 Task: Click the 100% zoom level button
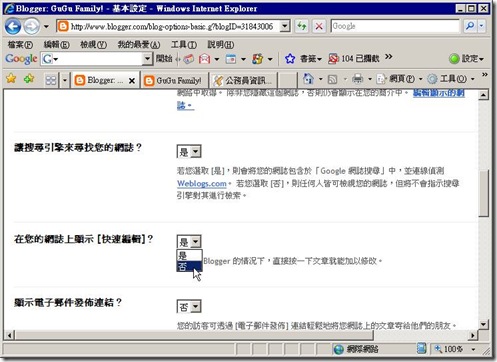pos(449,349)
